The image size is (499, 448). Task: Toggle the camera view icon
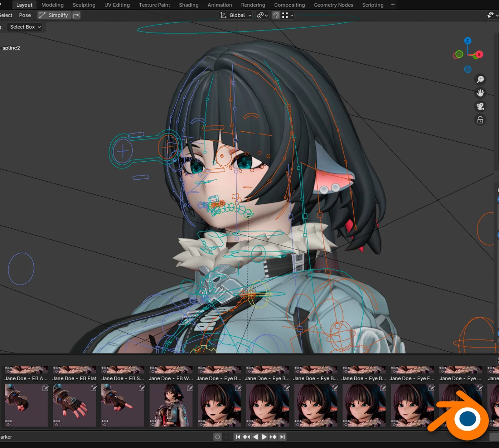480,106
